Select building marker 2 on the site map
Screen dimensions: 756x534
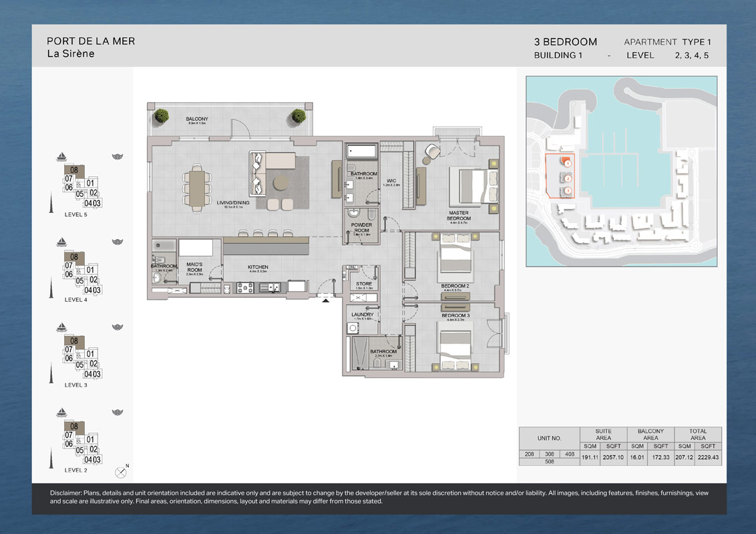tap(567, 178)
